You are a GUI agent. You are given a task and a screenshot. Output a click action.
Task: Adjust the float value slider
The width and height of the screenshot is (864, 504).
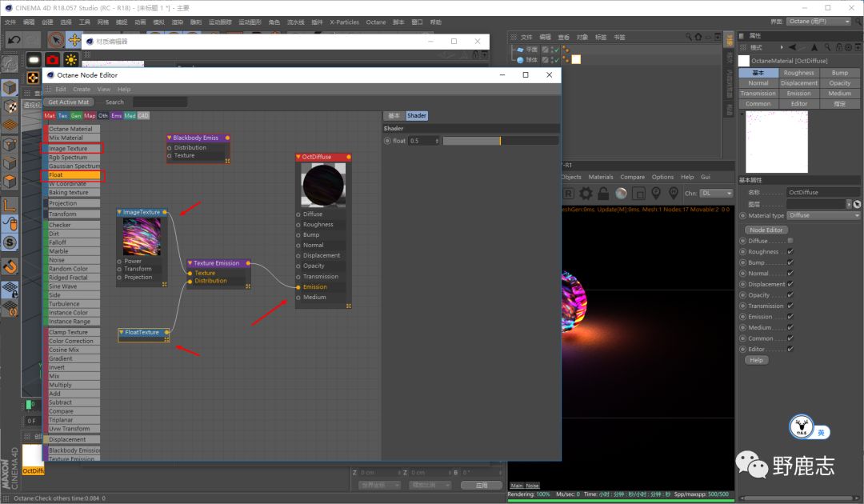click(500, 141)
